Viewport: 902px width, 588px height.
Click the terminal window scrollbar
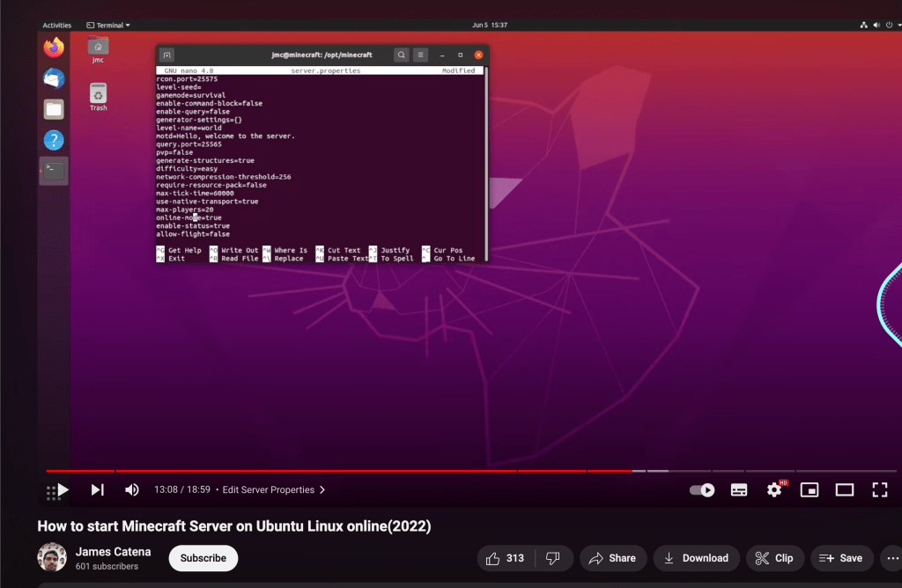click(486, 164)
